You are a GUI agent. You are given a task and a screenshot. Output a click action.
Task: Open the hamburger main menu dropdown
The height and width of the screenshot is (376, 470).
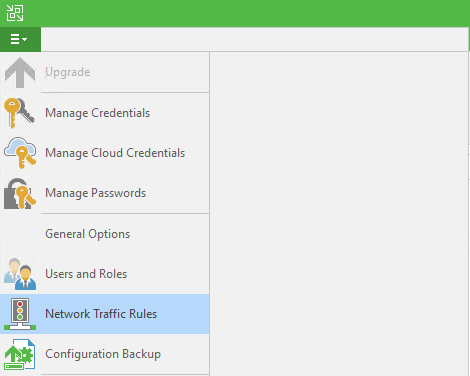pyautogui.click(x=20, y=39)
